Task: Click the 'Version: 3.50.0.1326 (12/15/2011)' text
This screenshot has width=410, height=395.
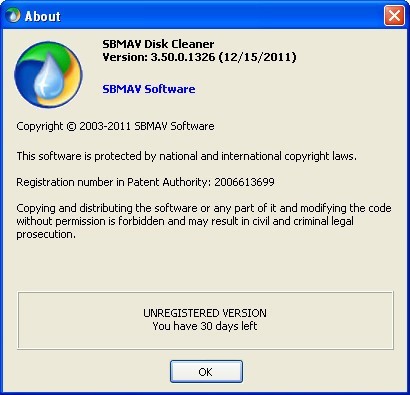Action: (199, 57)
